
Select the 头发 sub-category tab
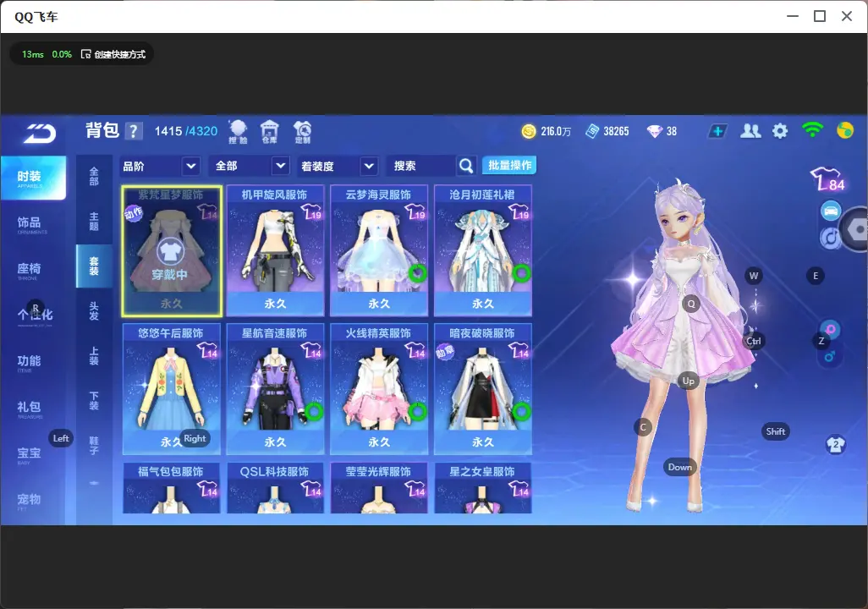94,311
